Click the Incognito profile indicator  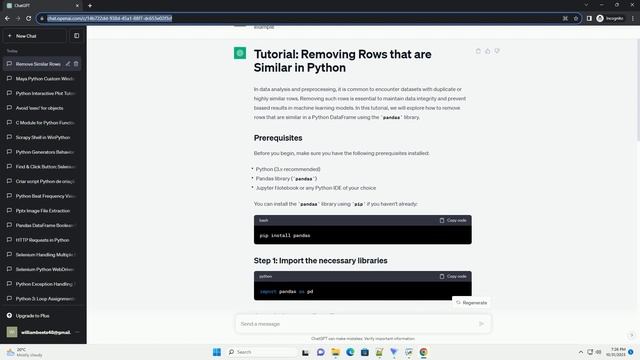tap(610, 18)
